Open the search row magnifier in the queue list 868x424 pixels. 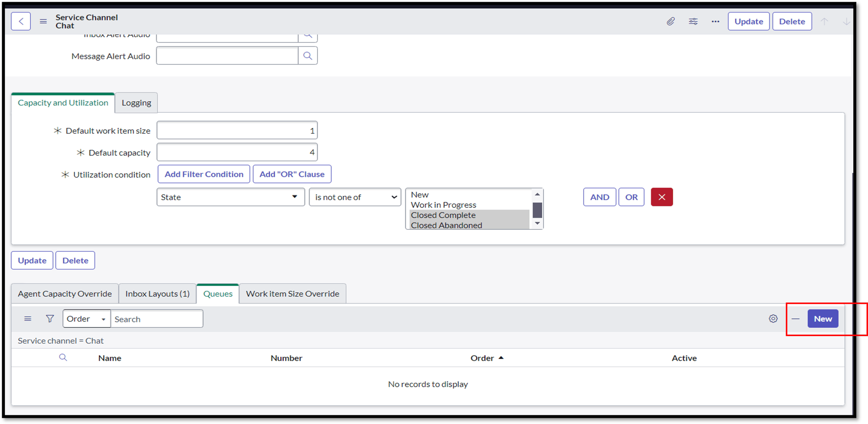point(63,357)
